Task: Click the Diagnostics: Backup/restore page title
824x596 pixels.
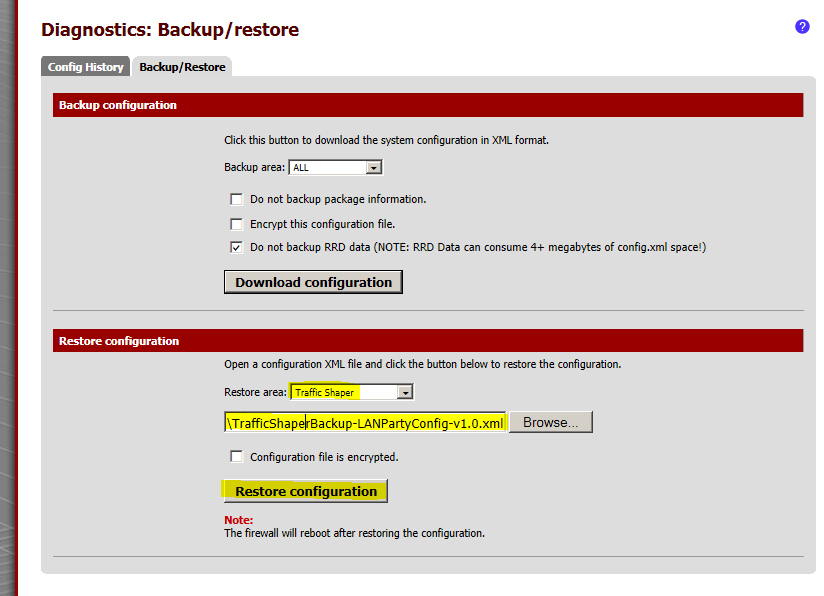Action: [170, 30]
